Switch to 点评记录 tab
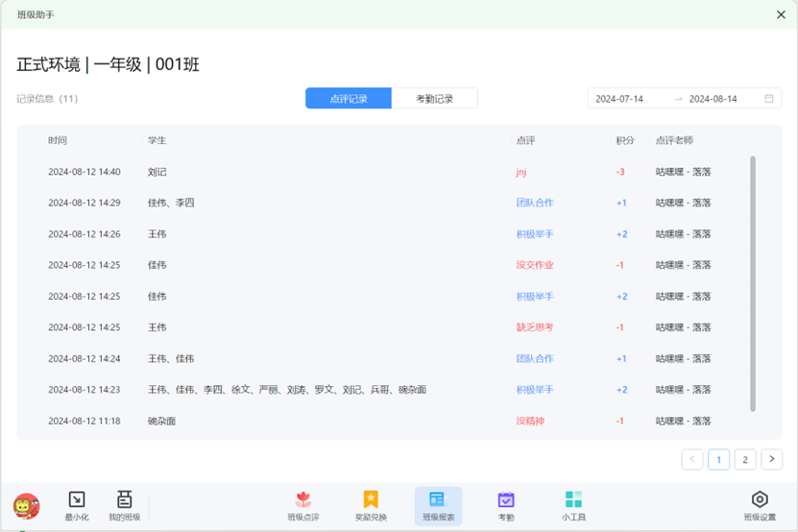798x532 pixels. pos(349,99)
